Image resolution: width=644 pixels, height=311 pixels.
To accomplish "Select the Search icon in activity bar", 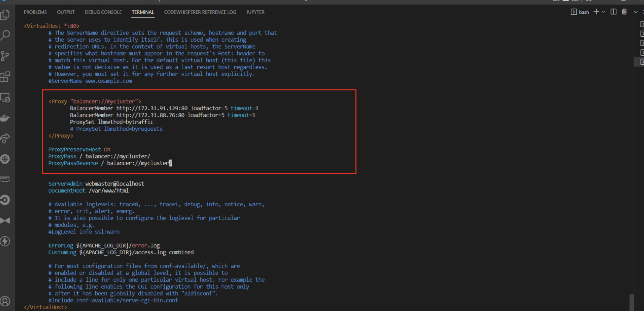I will click(x=5, y=35).
